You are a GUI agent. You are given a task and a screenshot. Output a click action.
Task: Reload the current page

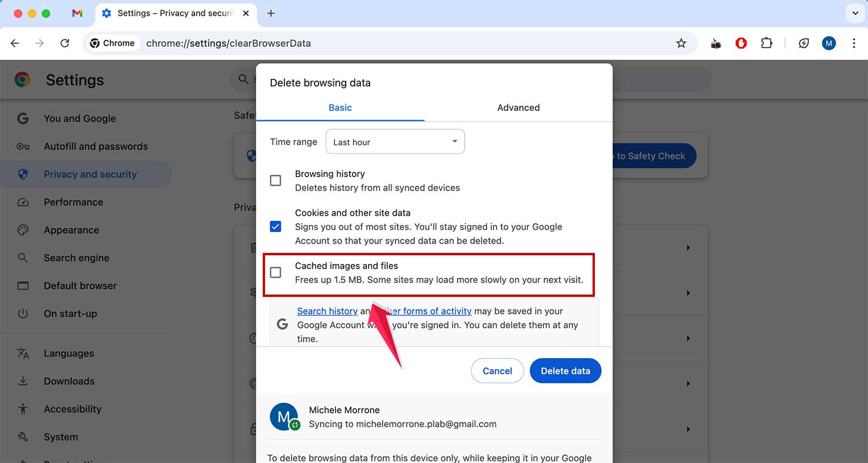[65, 43]
